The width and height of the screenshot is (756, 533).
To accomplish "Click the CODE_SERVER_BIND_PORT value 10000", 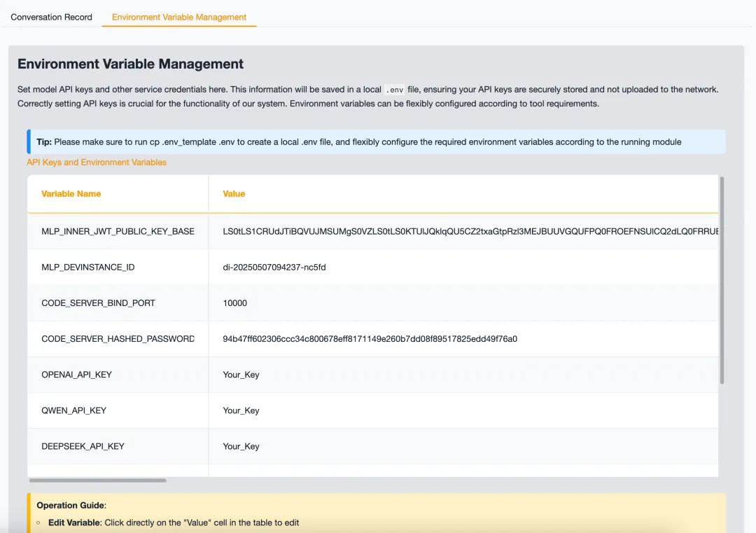I will point(235,303).
